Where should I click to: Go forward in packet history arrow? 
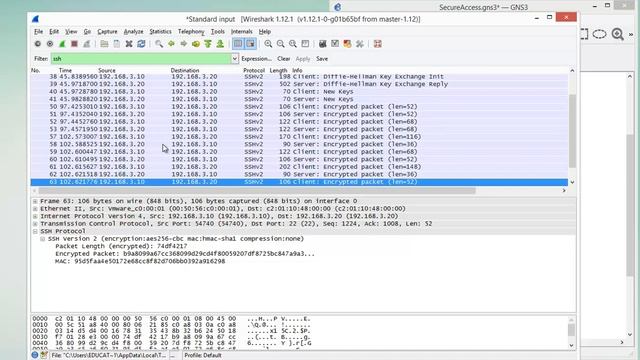[184, 44]
